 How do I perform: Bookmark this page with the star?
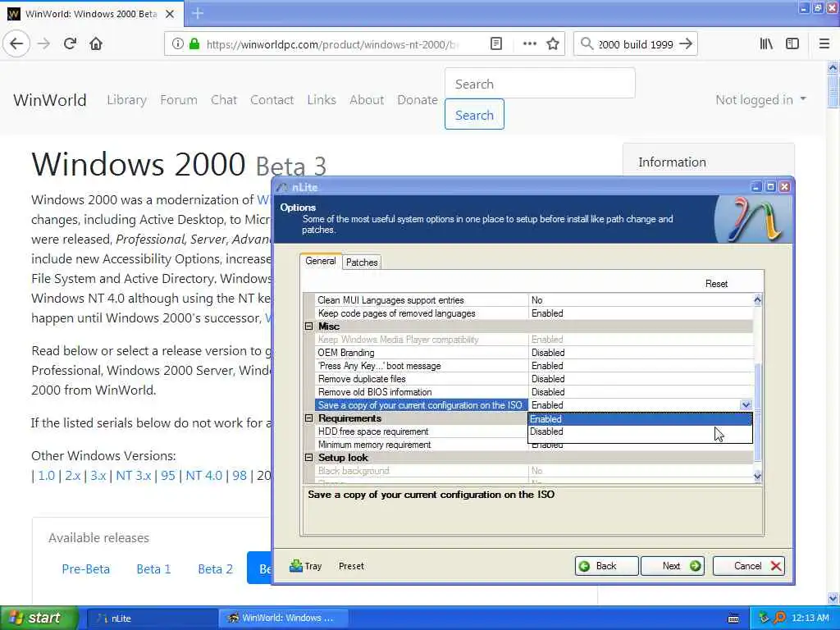[x=553, y=44]
